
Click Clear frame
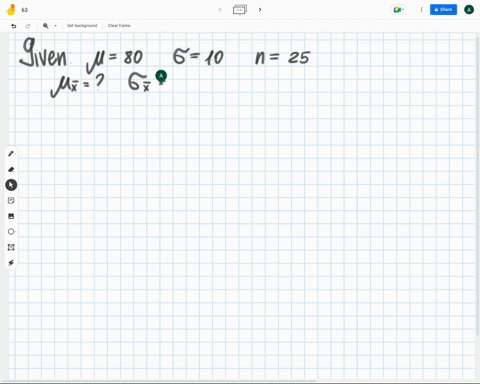point(119,26)
